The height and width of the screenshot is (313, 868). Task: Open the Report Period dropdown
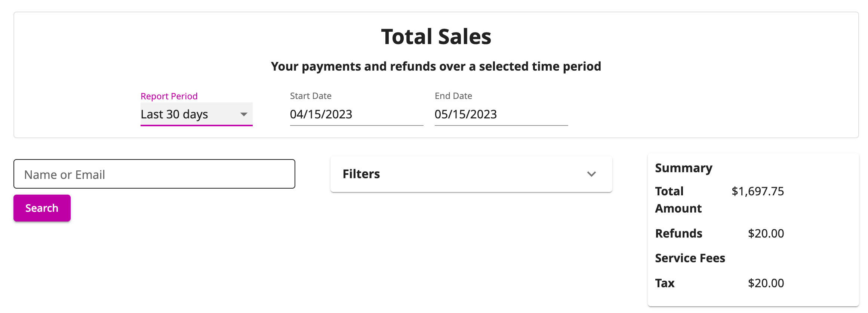[x=196, y=114]
